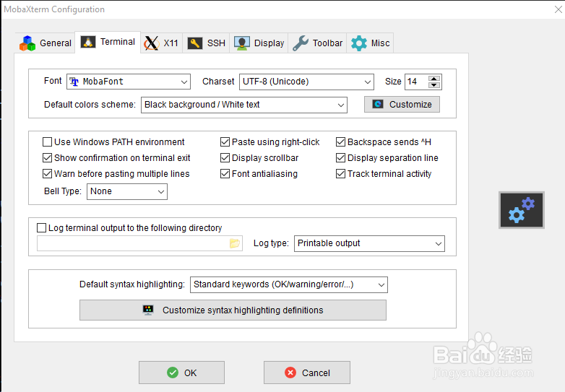Disable Font antialiasing
This screenshot has width=565, height=392.
coord(225,173)
